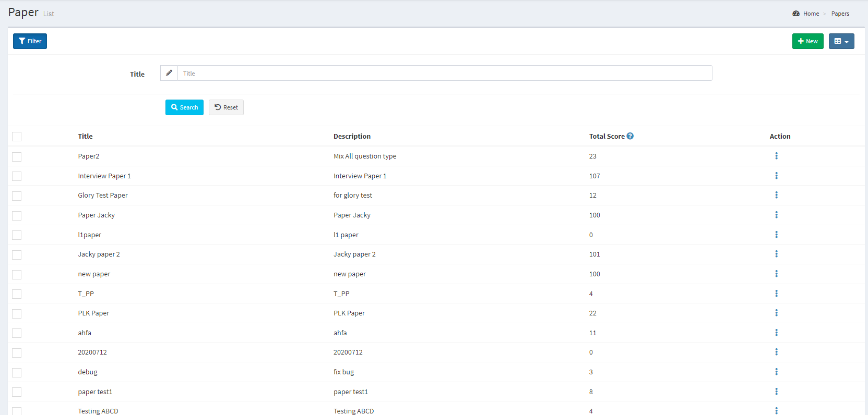This screenshot has height=415, width=868.
Task: Click the pencil icon beside Title field
Action: [x=169, y=73]
